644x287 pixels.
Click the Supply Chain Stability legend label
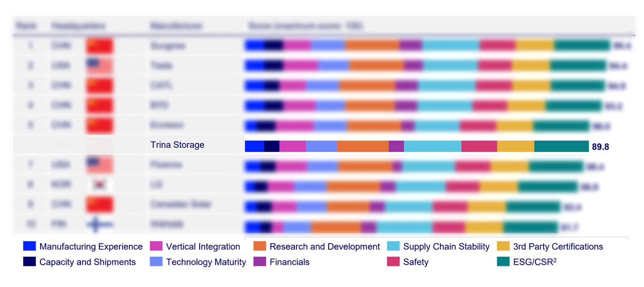pos(446,246)
